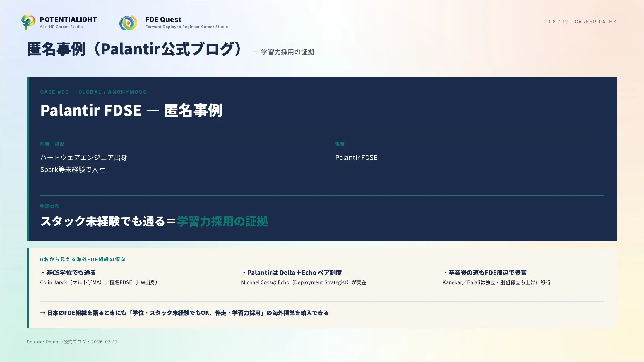Click the heading subtitle '学習力採用の証拠'
The width and height of the screenshot is (644, 362).
click(287, 52)
